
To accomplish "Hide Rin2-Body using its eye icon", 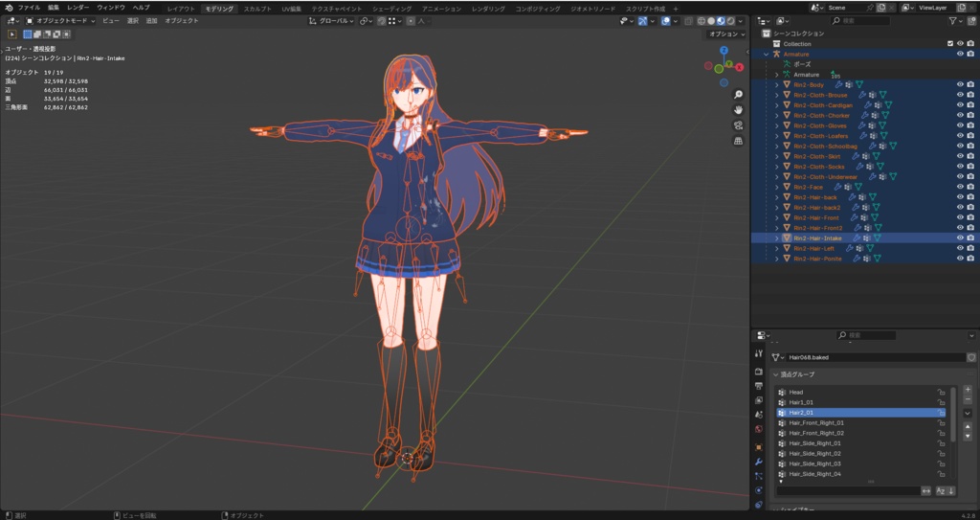I will pyautogui.click(x=960, y=84).
